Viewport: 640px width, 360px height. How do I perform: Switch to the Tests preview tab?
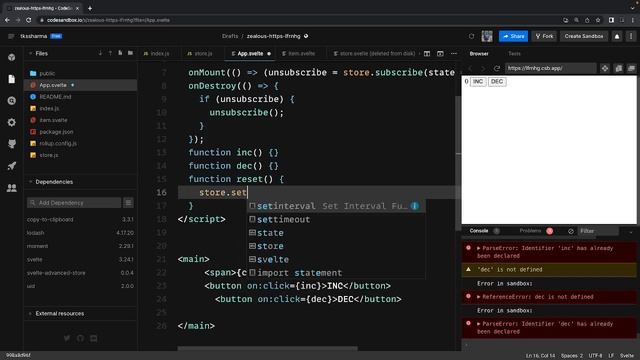pos(514,53)
